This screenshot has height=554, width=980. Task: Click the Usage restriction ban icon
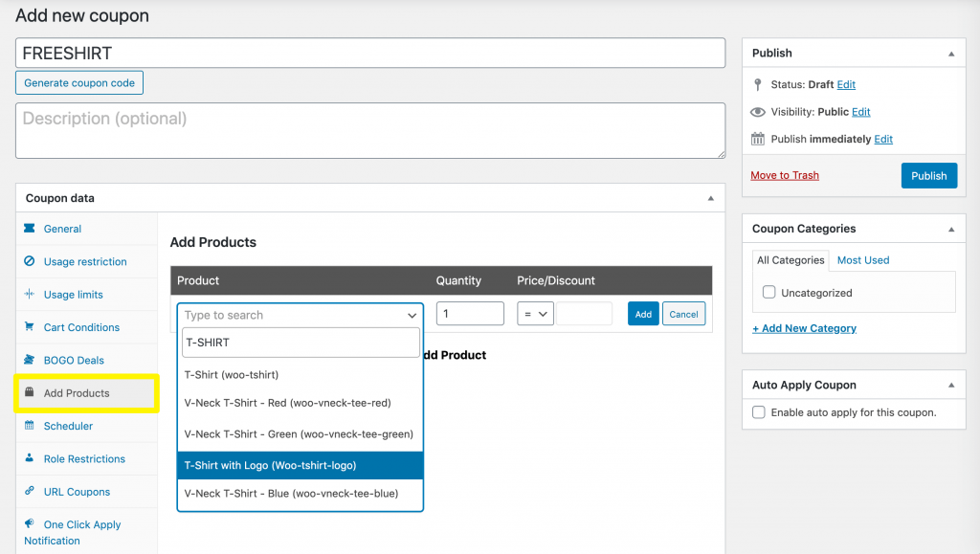(x=29, y=261)
